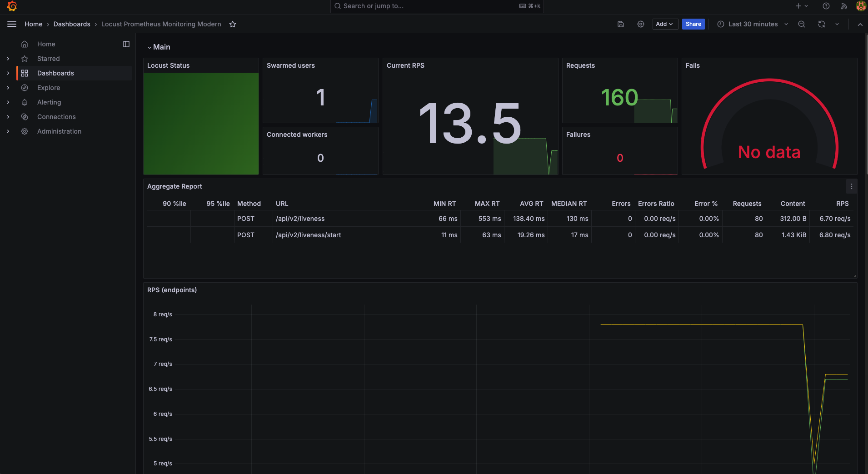
Task: Undock the sidebar menu panel
Action: [126, 44]
